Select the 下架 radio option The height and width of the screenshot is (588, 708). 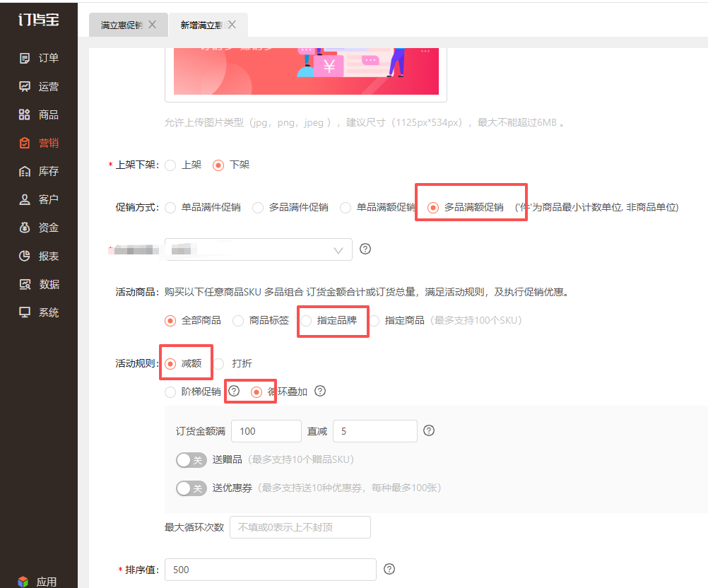(218, 165)
